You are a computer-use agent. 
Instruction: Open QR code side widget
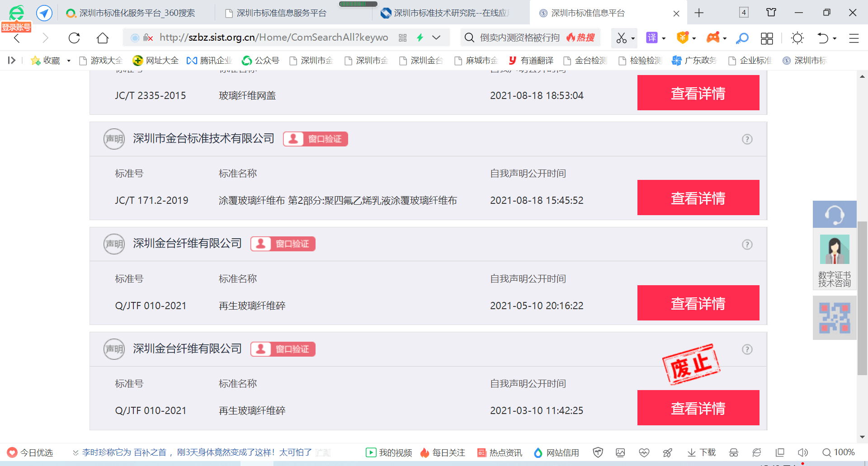[x=835, y=318]
